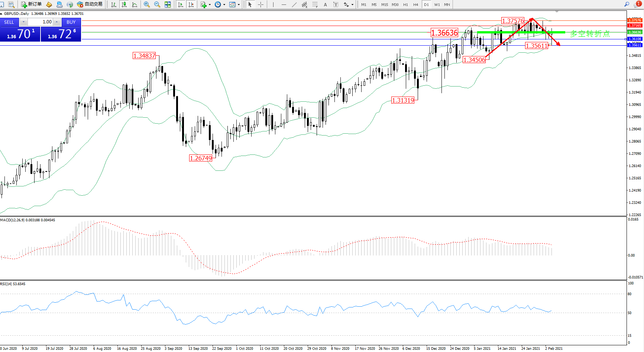This screenshot has height=352, width=644.
Task: Select the trendline drawing tool
Action: tap(294, 4)
